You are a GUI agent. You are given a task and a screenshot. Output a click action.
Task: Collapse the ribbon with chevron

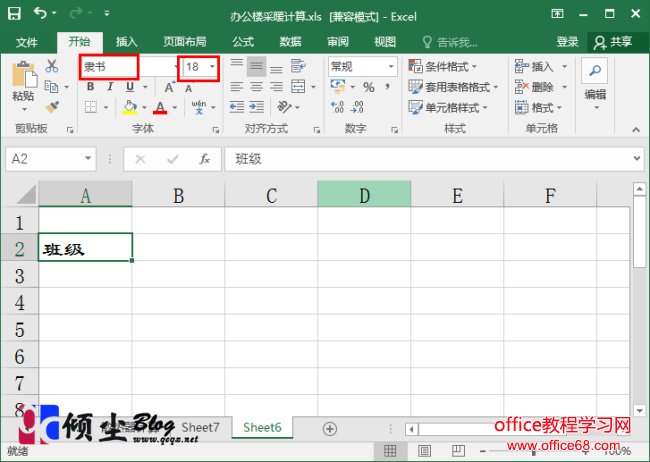(x=636, y=130)
